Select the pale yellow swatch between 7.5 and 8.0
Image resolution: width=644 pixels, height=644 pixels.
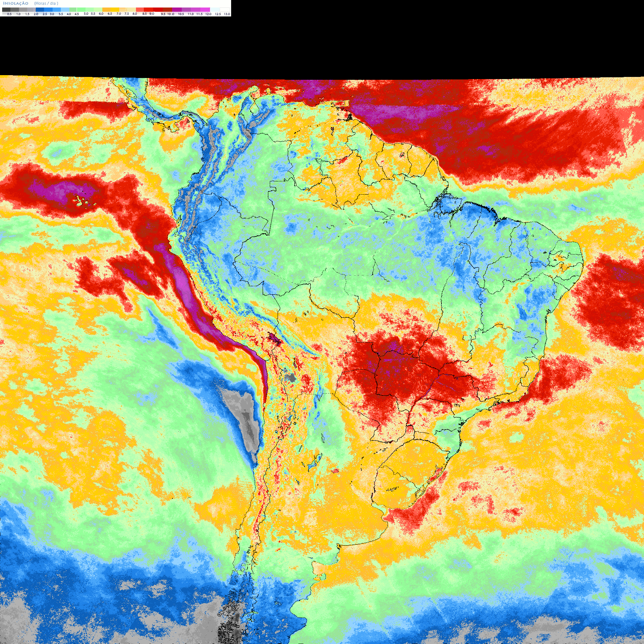click(x=131, y=10)
